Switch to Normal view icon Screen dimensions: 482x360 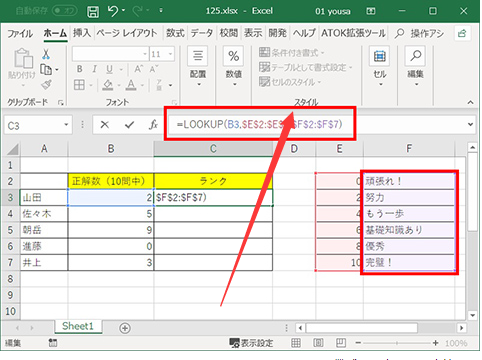tap(296, 343)
